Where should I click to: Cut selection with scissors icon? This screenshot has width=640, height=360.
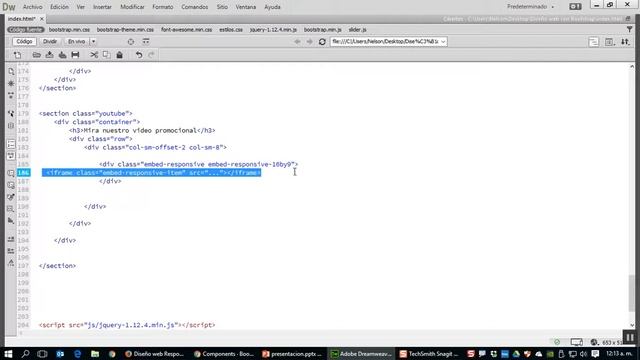click(x=94, y=55)
